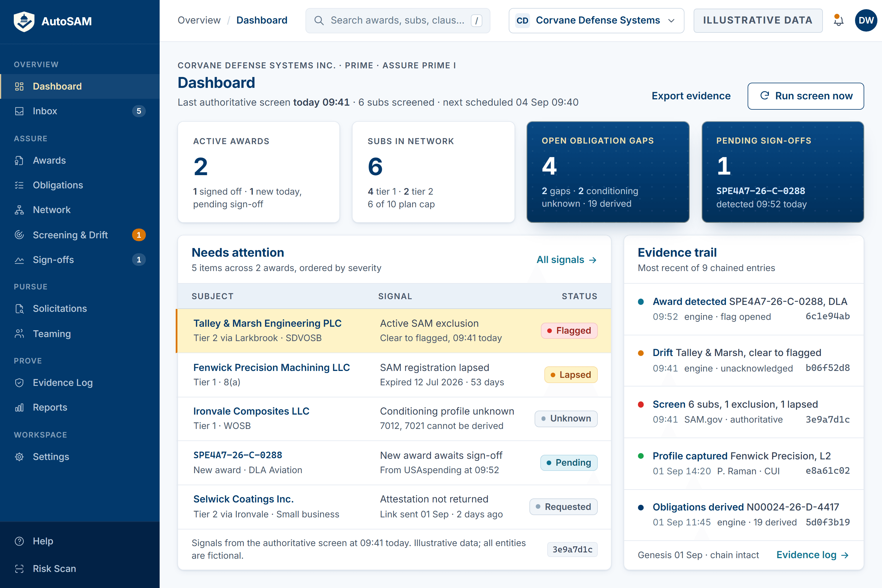882x588 pixels.
Task: Click the Reports bar chart icon
Action: 19,407
